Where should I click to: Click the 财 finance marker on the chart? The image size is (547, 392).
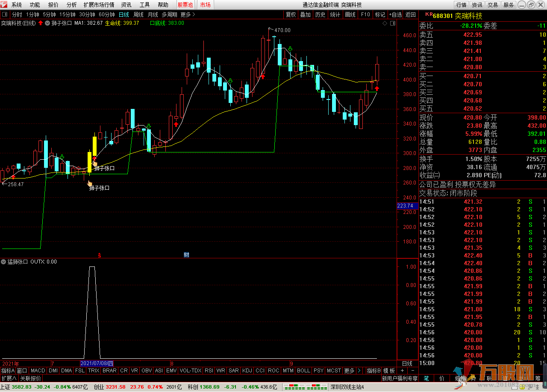coord(186,255)
